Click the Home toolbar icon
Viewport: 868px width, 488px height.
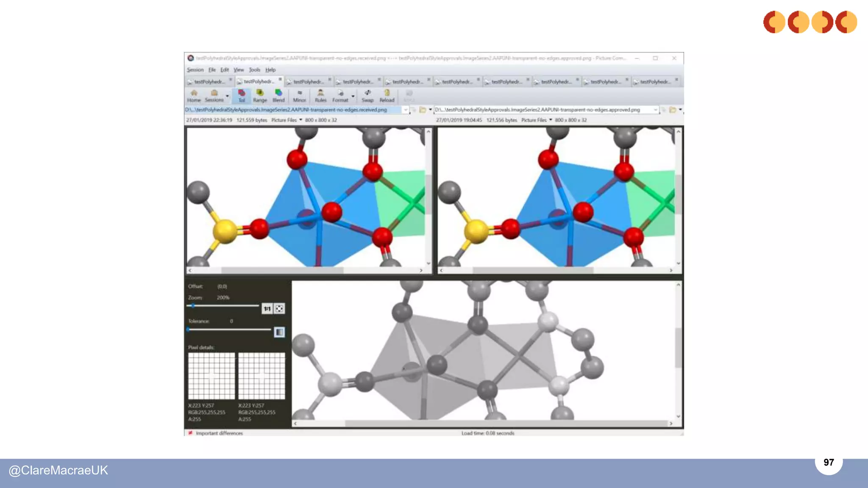(x=194, y=96)
